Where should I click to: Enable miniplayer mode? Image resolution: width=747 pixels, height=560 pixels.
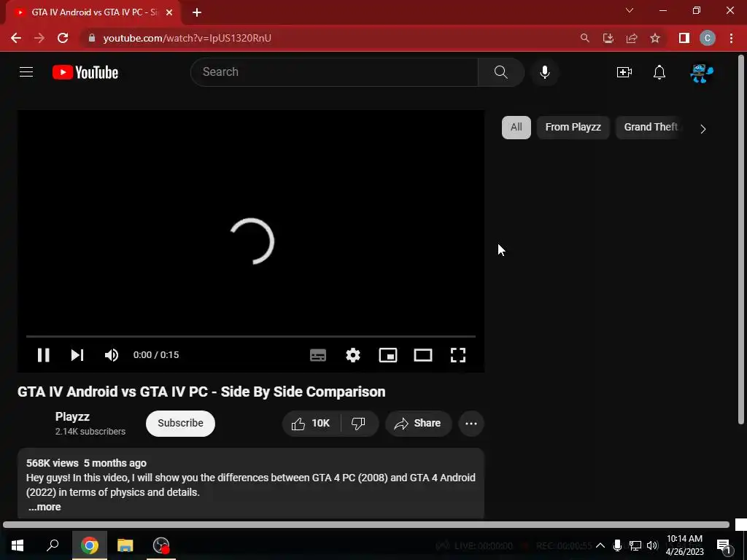388,355
